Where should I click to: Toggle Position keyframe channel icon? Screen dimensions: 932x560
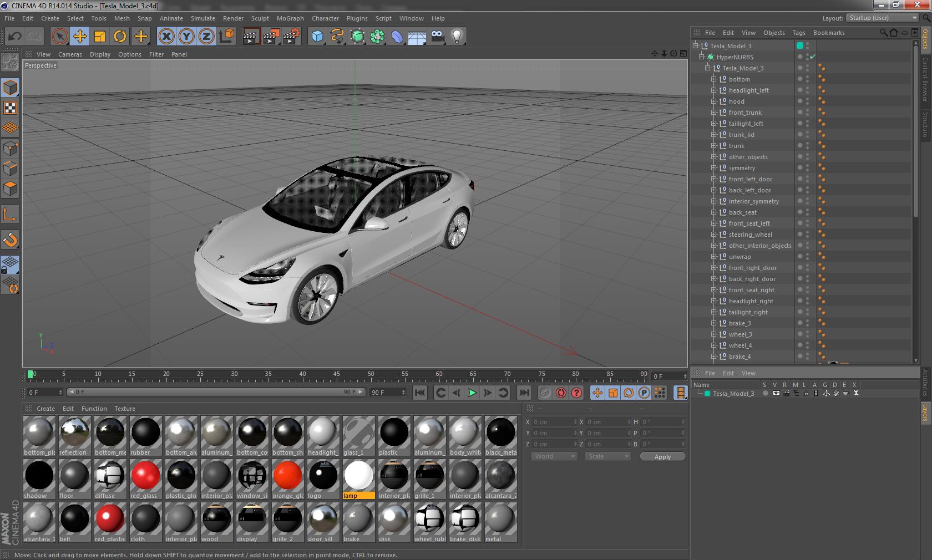(x=597, y=393)
